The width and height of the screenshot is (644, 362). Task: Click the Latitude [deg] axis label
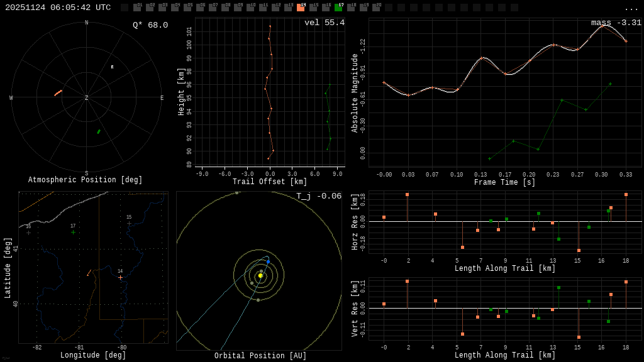(8, 268)
